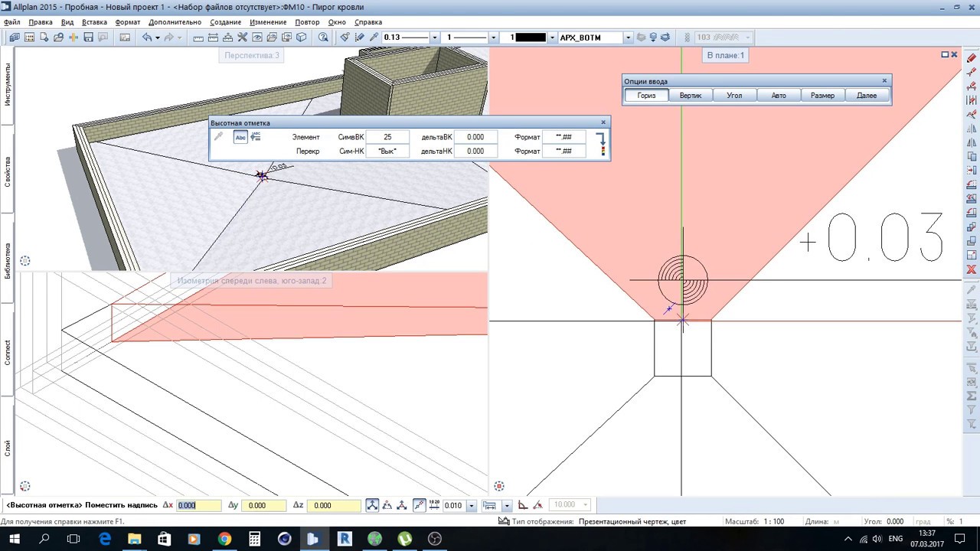
Task: Click the Сим-НК "Вык" button
Action: click(x=387, y=151)
